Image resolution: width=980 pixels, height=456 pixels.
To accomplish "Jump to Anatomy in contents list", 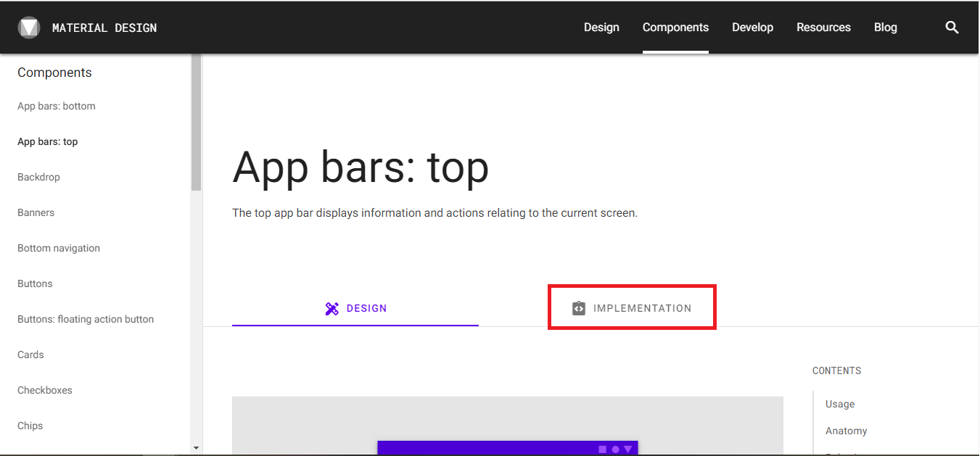I will click(847, 431).
